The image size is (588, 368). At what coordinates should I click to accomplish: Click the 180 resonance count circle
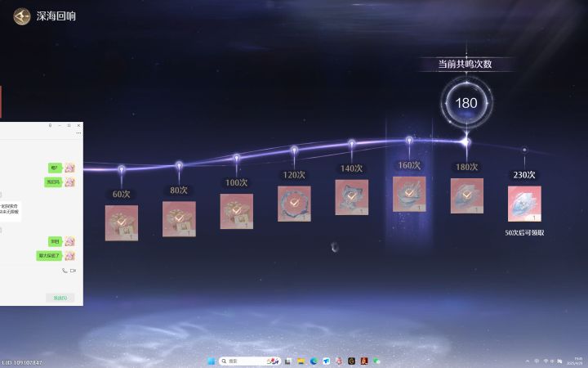[466, 102]
